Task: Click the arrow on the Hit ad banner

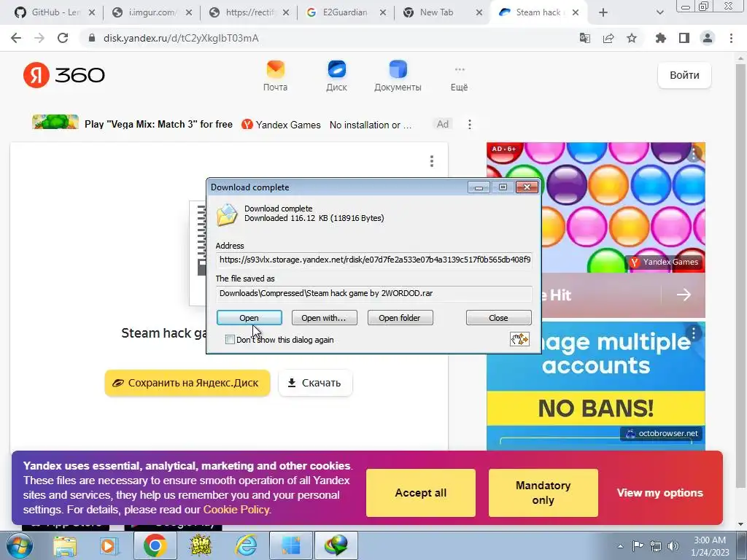Action: [x=684, y=295]
